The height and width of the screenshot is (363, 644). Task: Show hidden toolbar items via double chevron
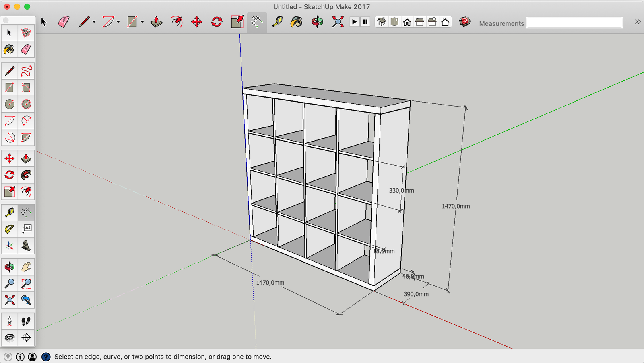pyautogui.click(x=638, y=22)
